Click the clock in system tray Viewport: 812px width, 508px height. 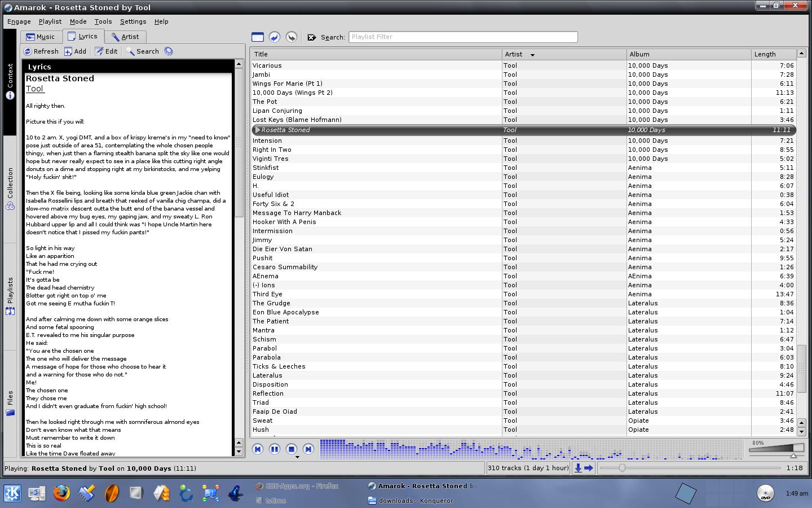point(796,493)
